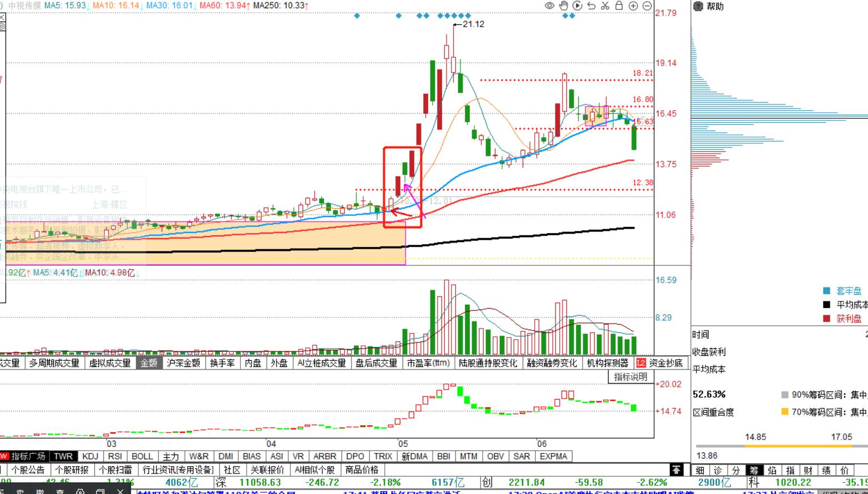Click the yellow 70% chip range bar

[785, 411]
